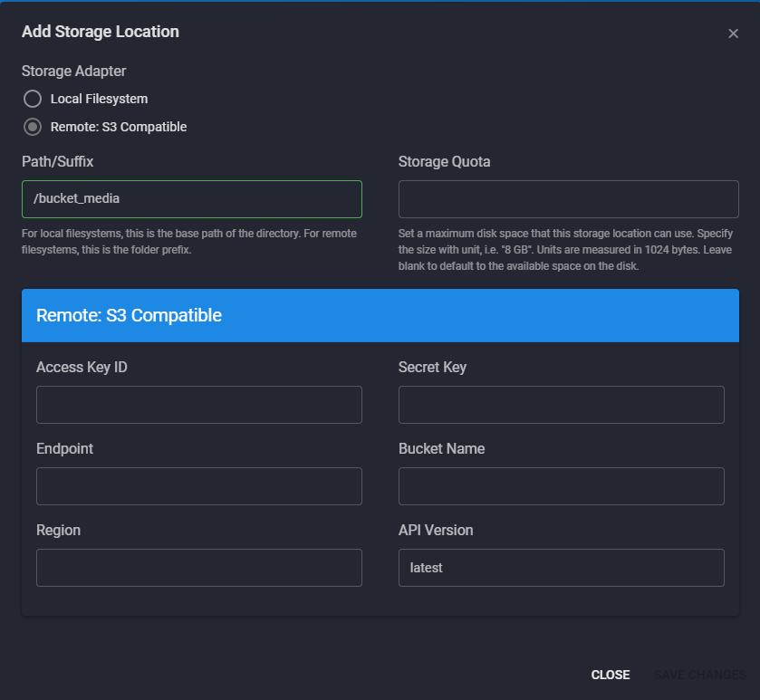Click the Secret Key label
The height and width of the screenshot is (700, 760).
432,367
